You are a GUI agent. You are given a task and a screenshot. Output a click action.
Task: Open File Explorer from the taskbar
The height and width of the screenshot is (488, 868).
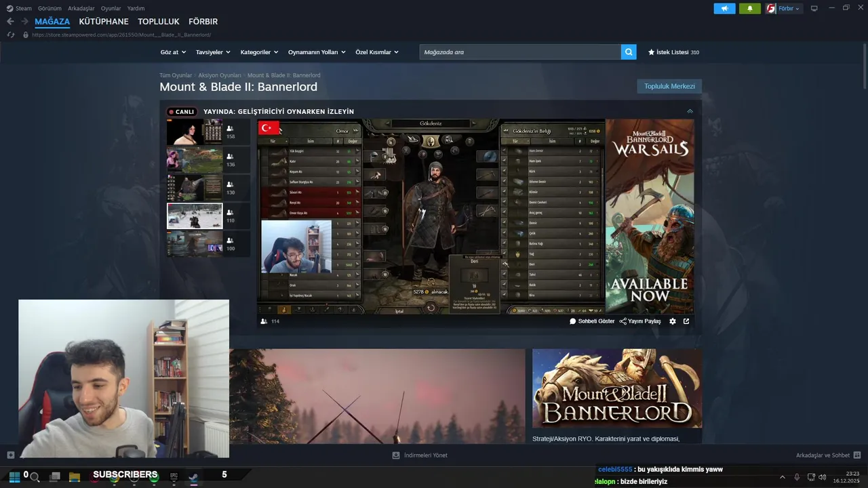tap(75, 477)
